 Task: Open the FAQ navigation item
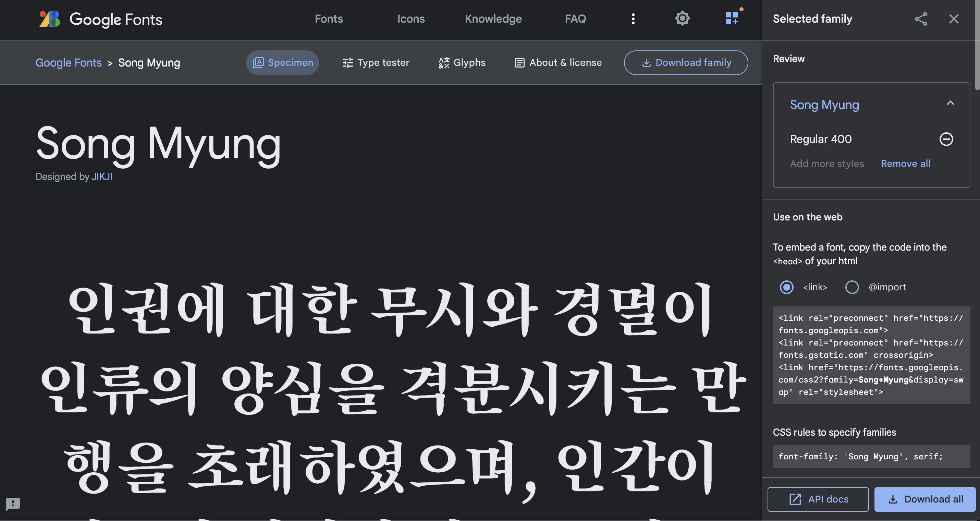click(575, 19)
